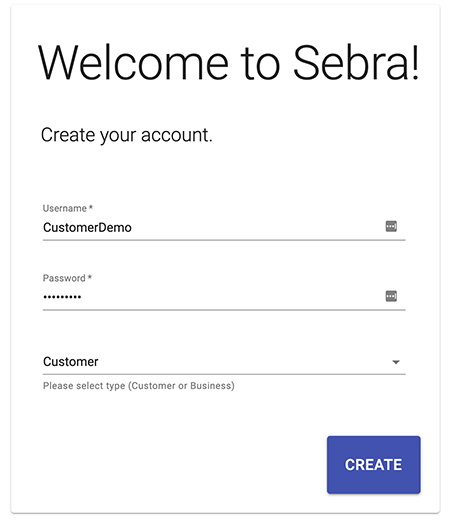Open the Customer type selector

pyautogui.click(x=224, y=362)
